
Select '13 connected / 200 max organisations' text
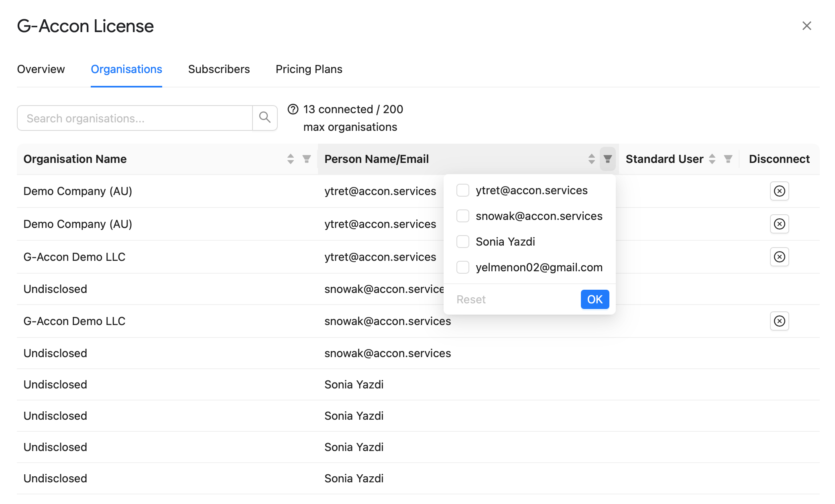point(353,118)
